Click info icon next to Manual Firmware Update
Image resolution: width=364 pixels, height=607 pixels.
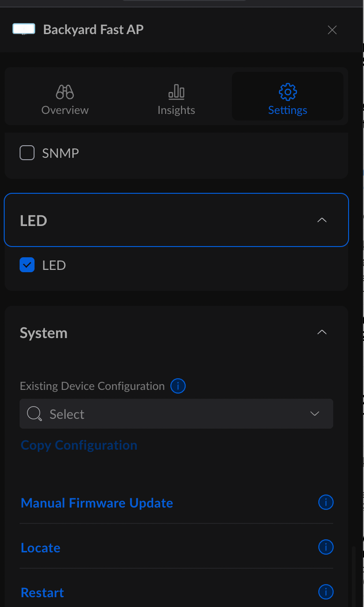pos(326,502)
